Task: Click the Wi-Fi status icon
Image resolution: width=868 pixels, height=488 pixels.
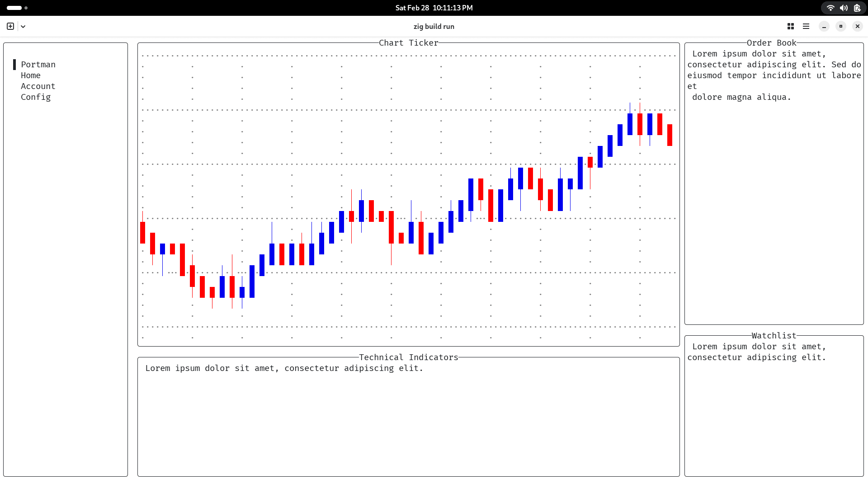Action: [830, 8]
